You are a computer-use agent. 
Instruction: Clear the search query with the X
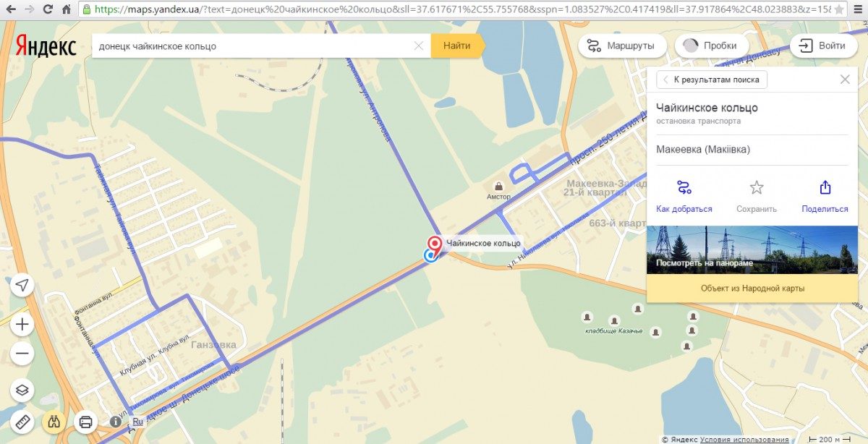[419, 46]
